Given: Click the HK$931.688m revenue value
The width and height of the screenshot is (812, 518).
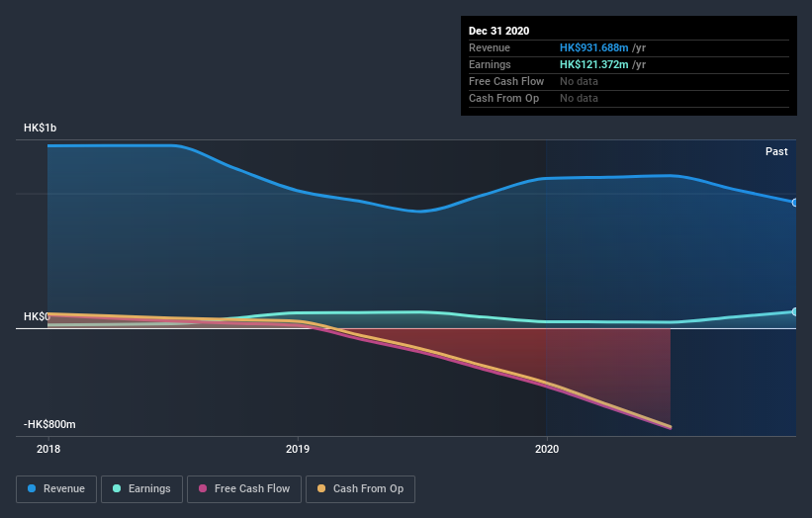Looking at the screenshot, I should click(x=594, y=47).
